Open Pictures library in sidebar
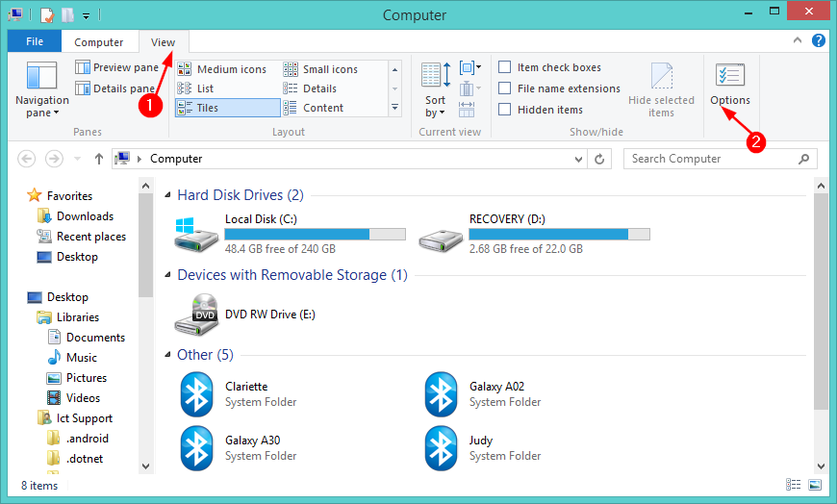 click(x=77, y=377)
